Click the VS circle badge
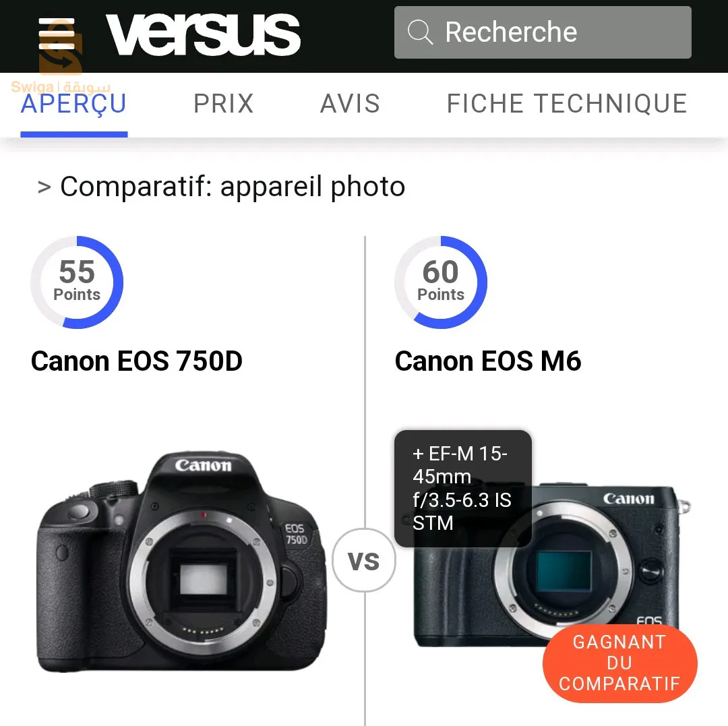Viewport: 728px width, 726px height. 364,559
